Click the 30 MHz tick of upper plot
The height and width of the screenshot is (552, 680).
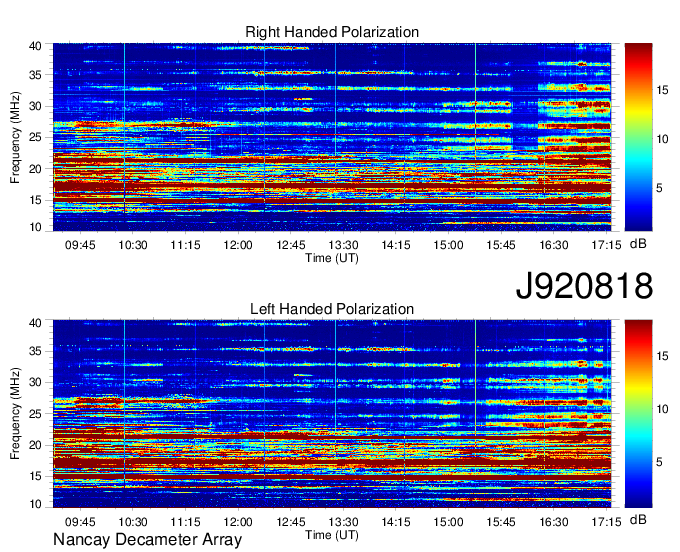coord(35,106)
